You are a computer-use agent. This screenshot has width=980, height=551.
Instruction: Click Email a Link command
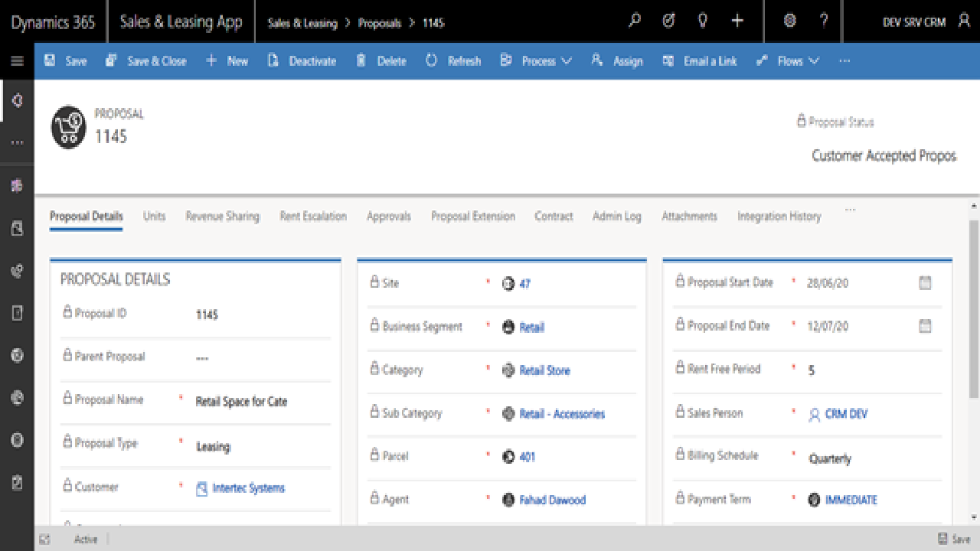(699, 61)
